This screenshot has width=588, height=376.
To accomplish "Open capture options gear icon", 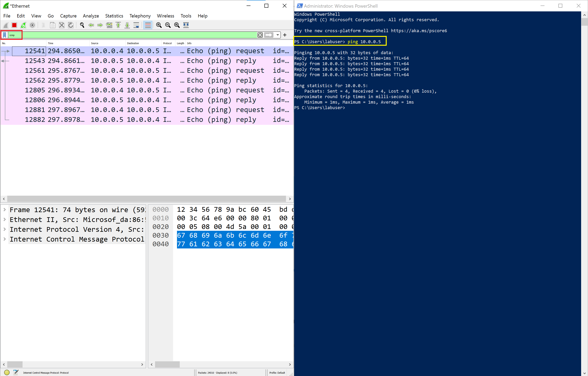I will 32,25.
